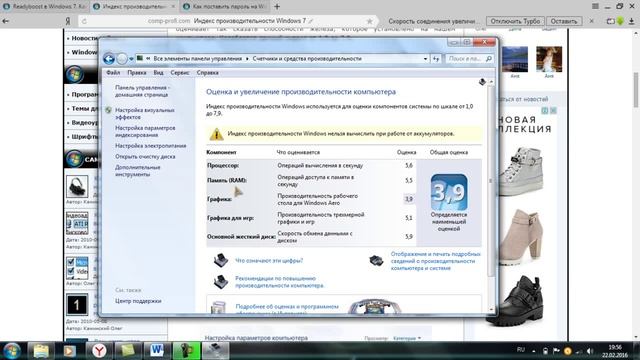
Task: Click the icon next to 'Рекомендации по повышению'
Action: pos(221,281)
